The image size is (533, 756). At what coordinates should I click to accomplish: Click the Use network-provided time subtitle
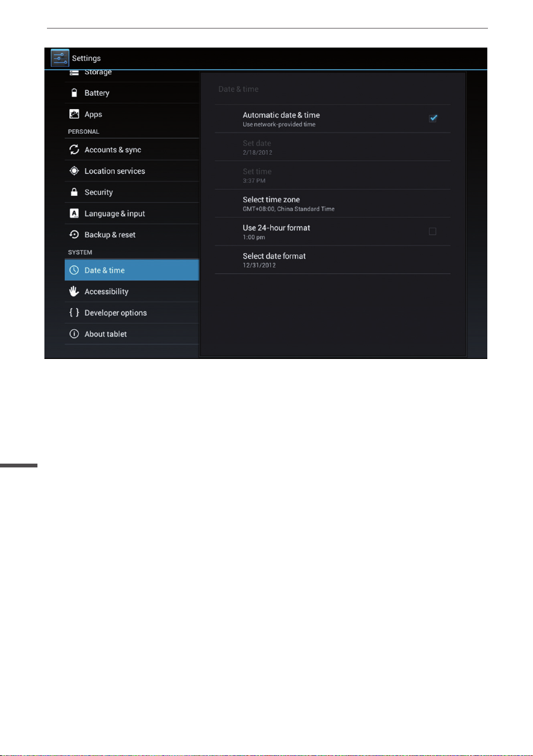pos(279,124)
